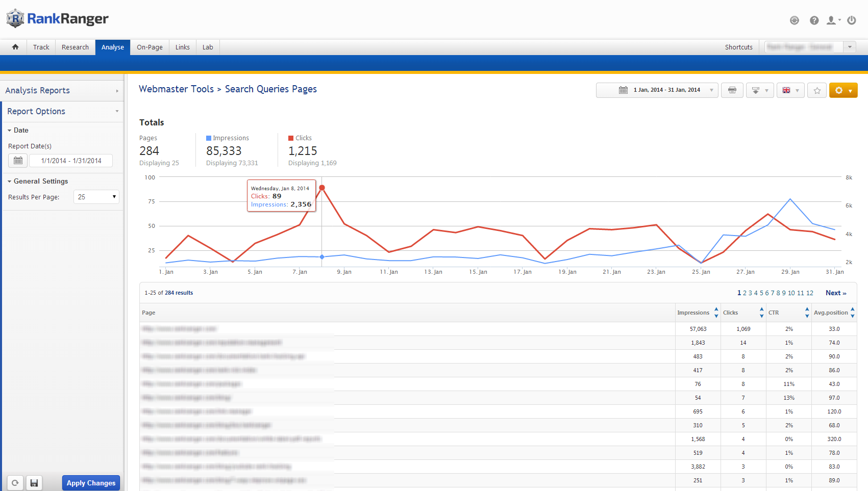Expand the orange gear settings dropdown
The width and height of the screenshot is (868, 491).
pos(843,90)
